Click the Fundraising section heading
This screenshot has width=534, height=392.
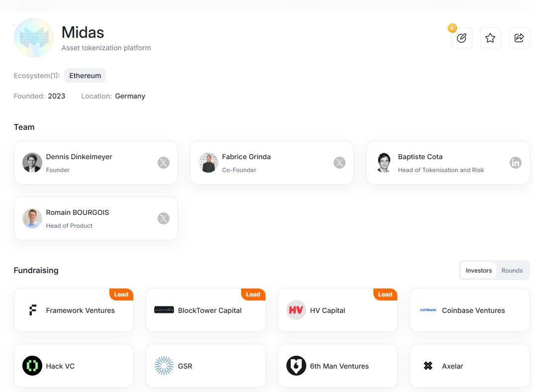tap(36, 270)
